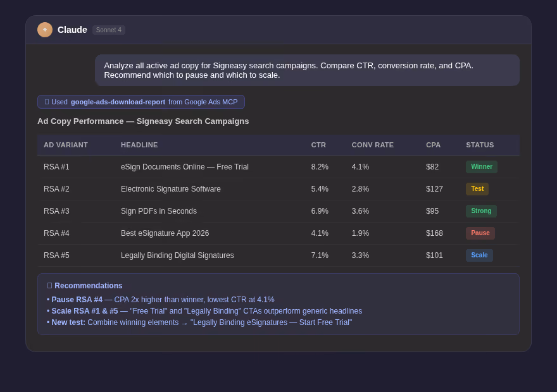Click the Winner status badge
The width and height of the screenshot is (557, 392).
pyautogui.click(x=481, y=167)
